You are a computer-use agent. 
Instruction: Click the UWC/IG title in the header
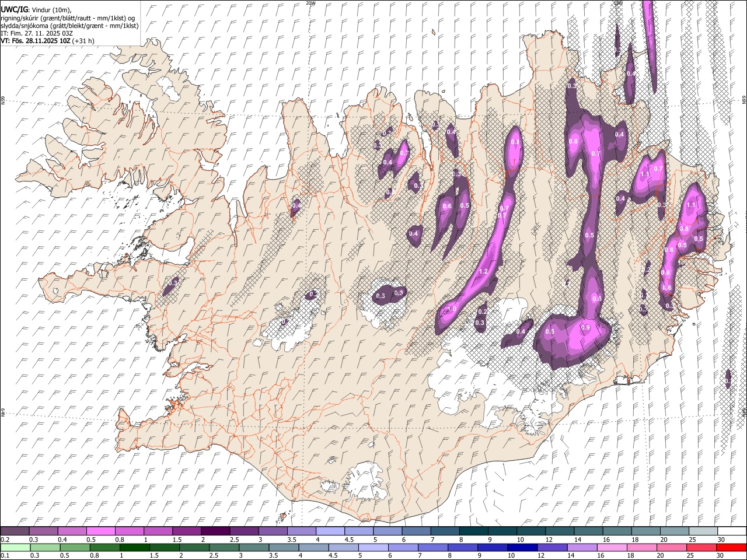click(x=14, y=10)
